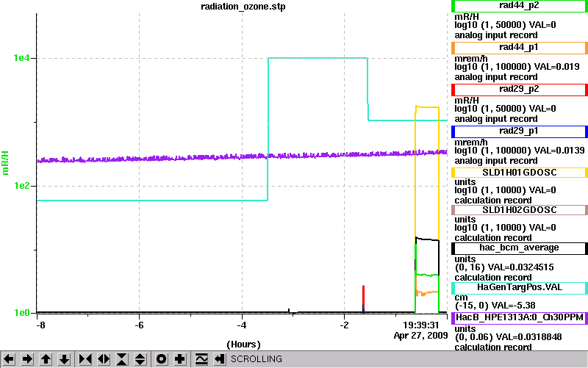Click the SCROLLING status label
This screenshot has height=368, width=588.
tap(256, 359)
